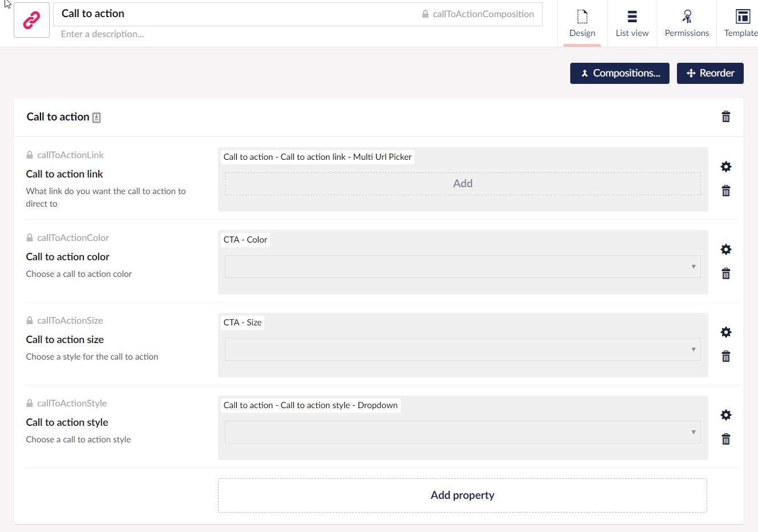Open settings gear for Call to action link
Image resolution: width=758 pixels, height=532 pixels.
[x=725, y=167]
